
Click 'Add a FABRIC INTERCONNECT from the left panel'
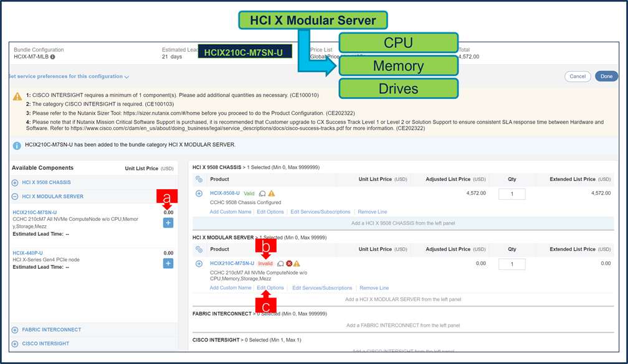[403, 325]
